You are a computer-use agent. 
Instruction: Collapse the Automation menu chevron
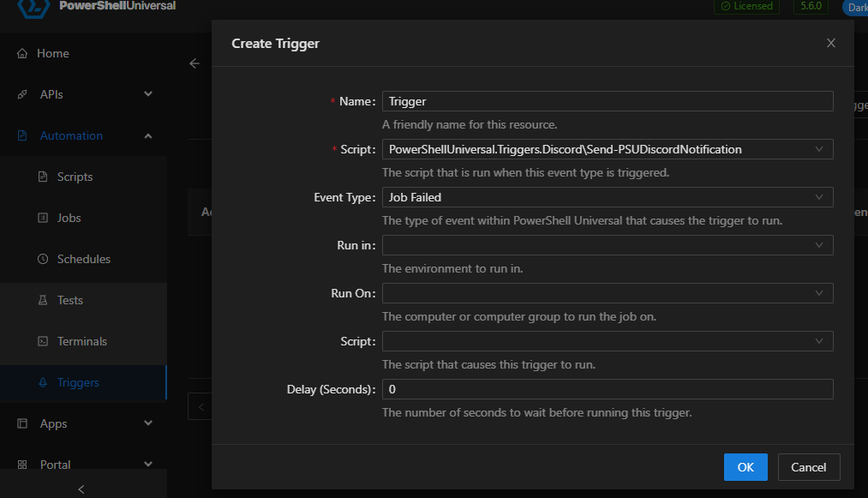pyautogui.click(x=147, y=135)
